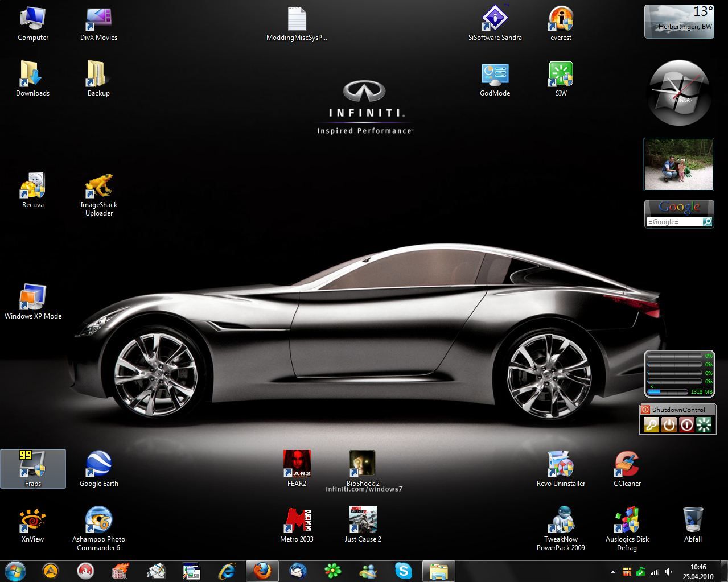
Task: Open Revo Uninstaller
Action: click(x=561, y=469)
